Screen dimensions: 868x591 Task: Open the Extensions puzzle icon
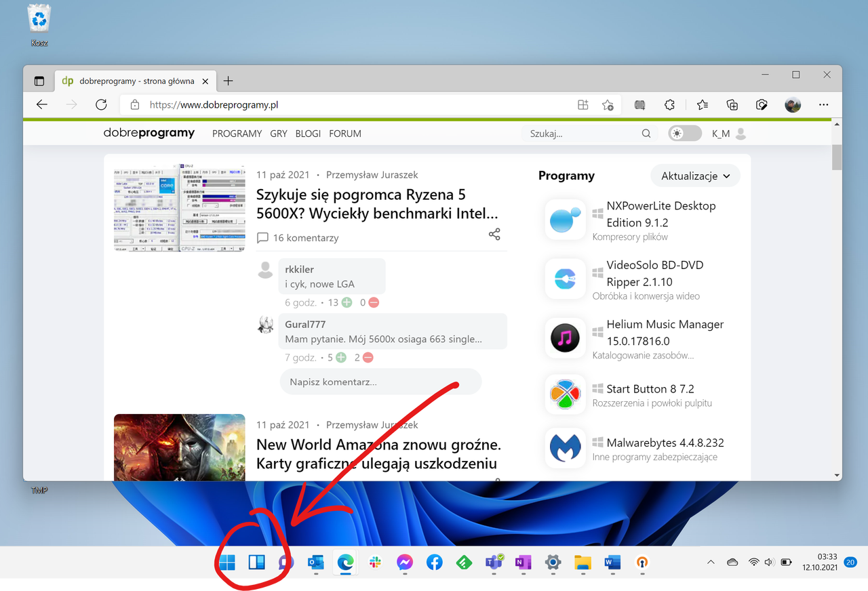pos(669,105)
